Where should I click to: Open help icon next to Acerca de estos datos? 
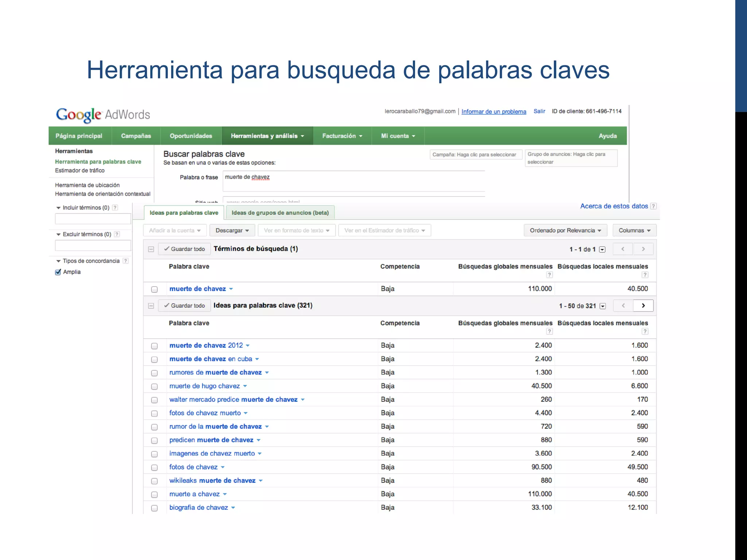pos(653,206)
